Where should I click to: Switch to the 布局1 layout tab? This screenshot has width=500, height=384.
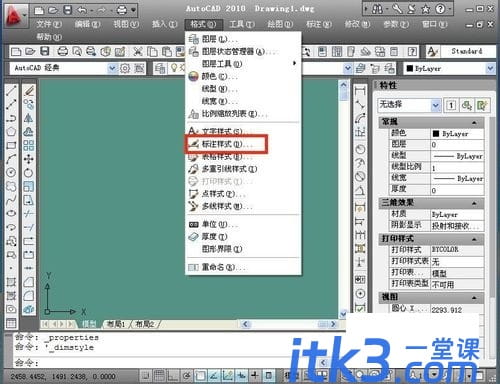[116, 324]
